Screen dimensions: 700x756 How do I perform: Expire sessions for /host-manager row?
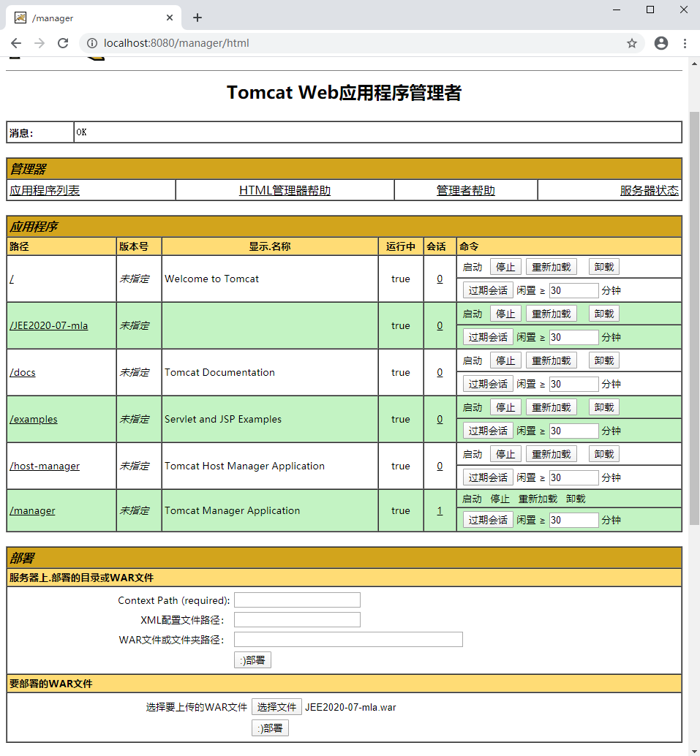[488, 477]
